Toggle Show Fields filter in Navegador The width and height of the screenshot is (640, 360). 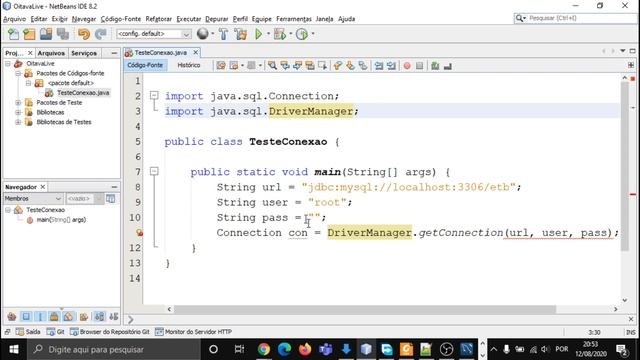pos(26,317)
